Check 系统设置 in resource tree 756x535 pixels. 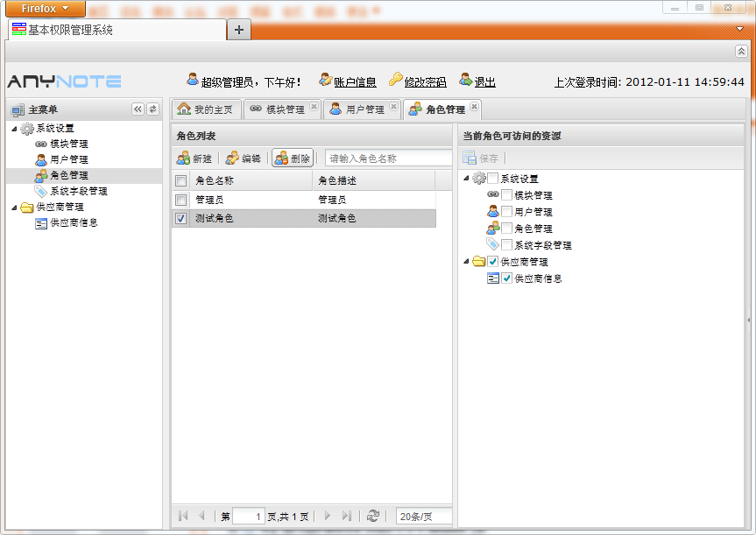492,179
